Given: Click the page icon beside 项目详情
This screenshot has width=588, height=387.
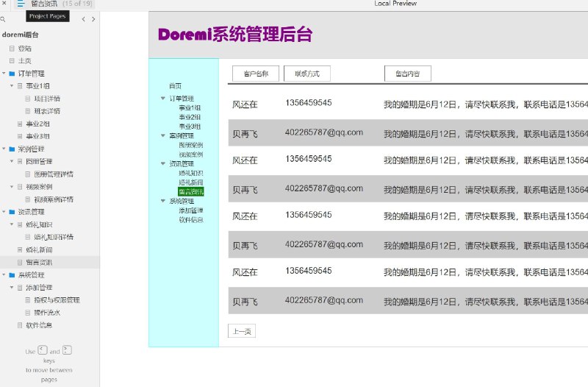Looking at the screenshot, I should tap(28, 99).
